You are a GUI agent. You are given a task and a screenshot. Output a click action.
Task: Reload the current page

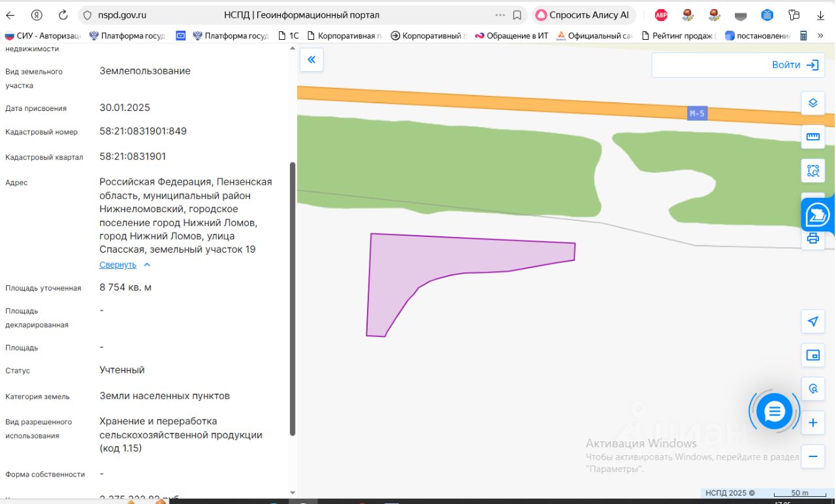63,15
